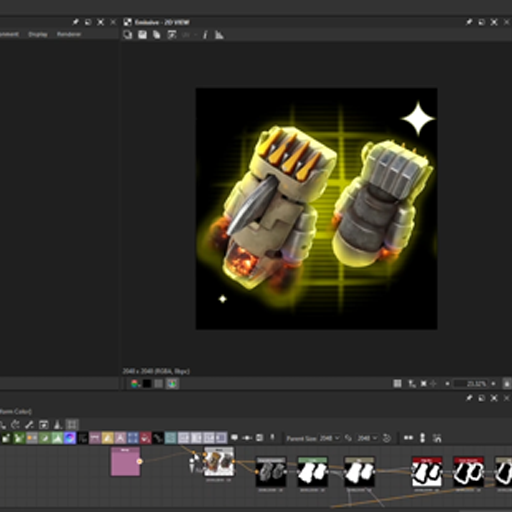Image resolution: width=512 pixels, height=512 pixels.
Task: Select the black background swatch in 2D footer
Action: (x=147, y=384)
